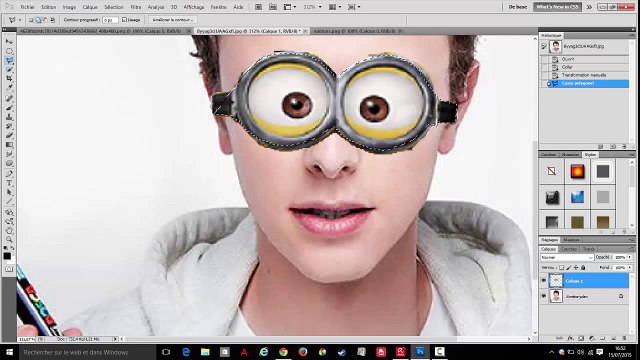The image size is (640, 360).
Task: Select the Crop tool
Action: click(x=9, y=78)
